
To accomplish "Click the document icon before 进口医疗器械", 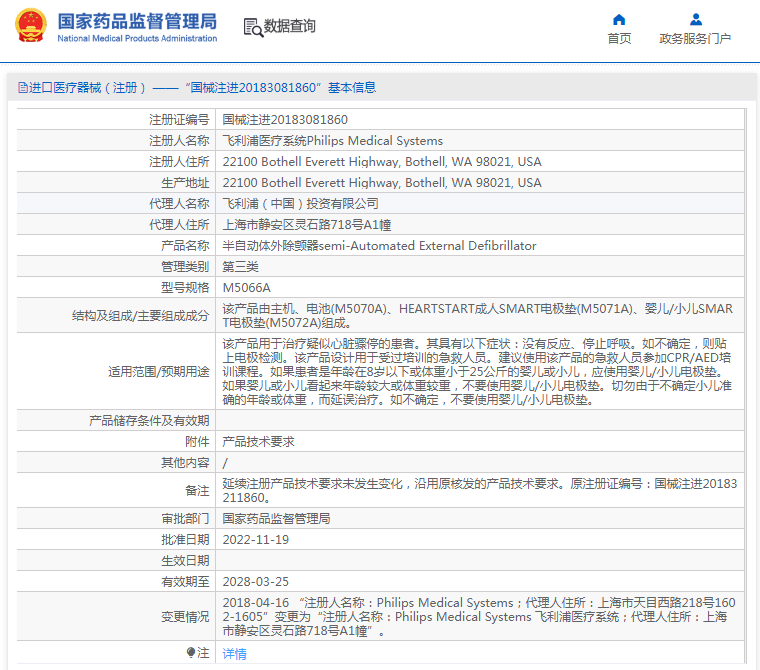I will click(22, 88).
